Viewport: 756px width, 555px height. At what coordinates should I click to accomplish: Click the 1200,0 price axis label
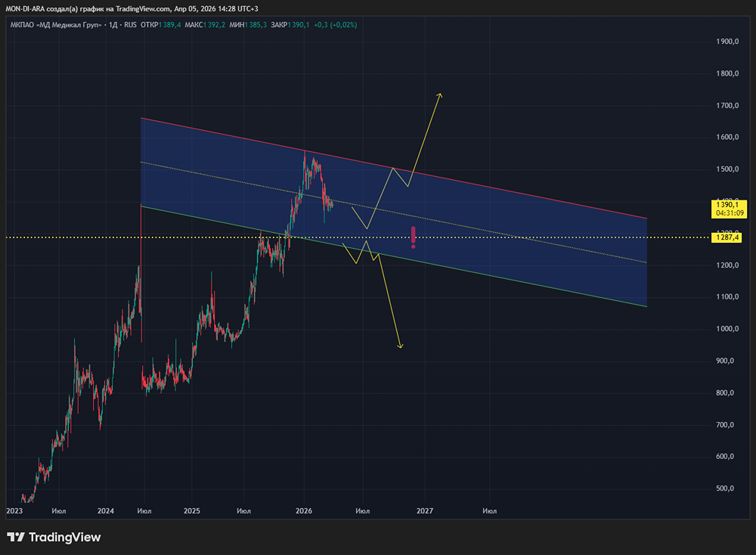(x=727, y=265)
